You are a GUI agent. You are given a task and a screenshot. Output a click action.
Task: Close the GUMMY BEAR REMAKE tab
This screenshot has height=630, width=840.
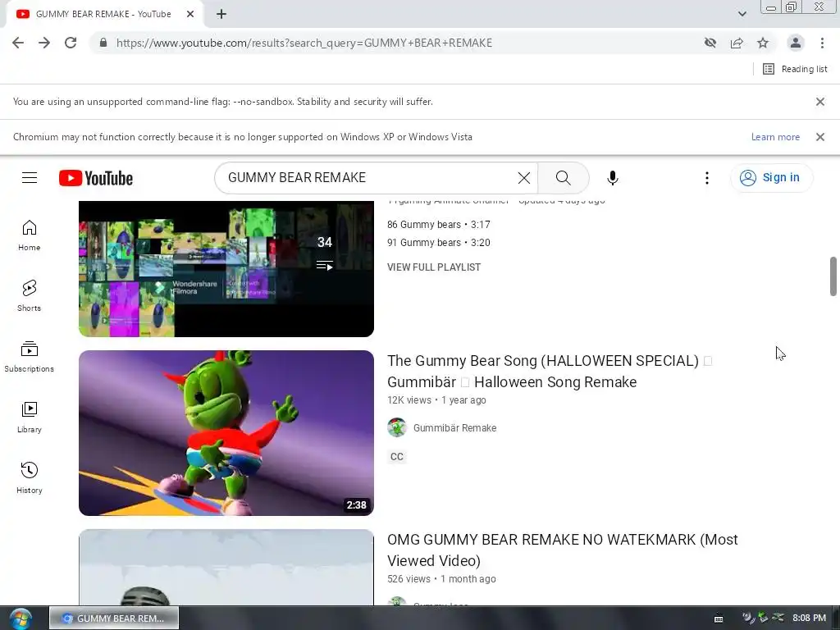pyautogui.click(x=190, y=14)
